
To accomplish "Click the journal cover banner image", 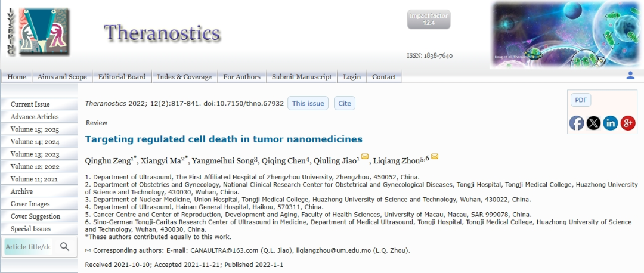I will (x=566, y=35).
